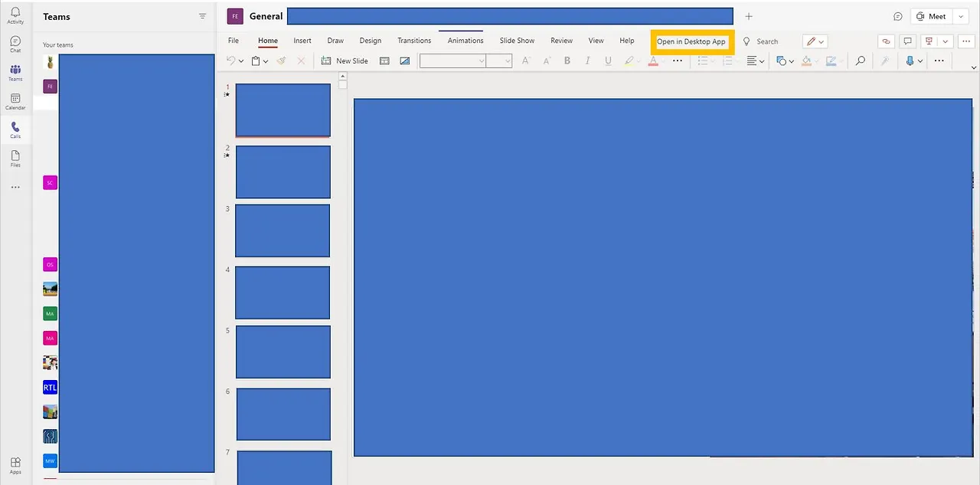Open the Shapes gallery dropdown
The height and width of the screenshot is (485, 980).
[786, 61]
